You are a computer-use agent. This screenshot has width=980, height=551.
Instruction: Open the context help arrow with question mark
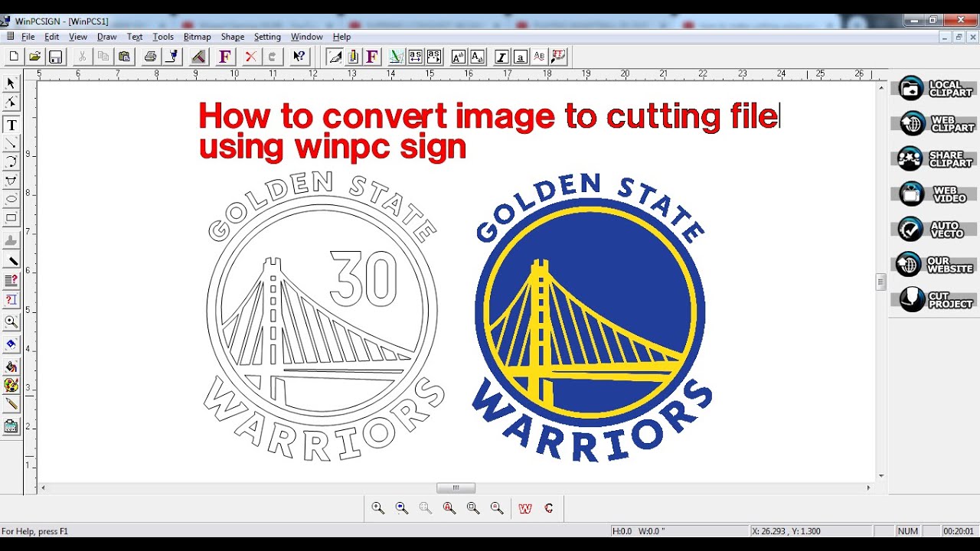[299, 56]
